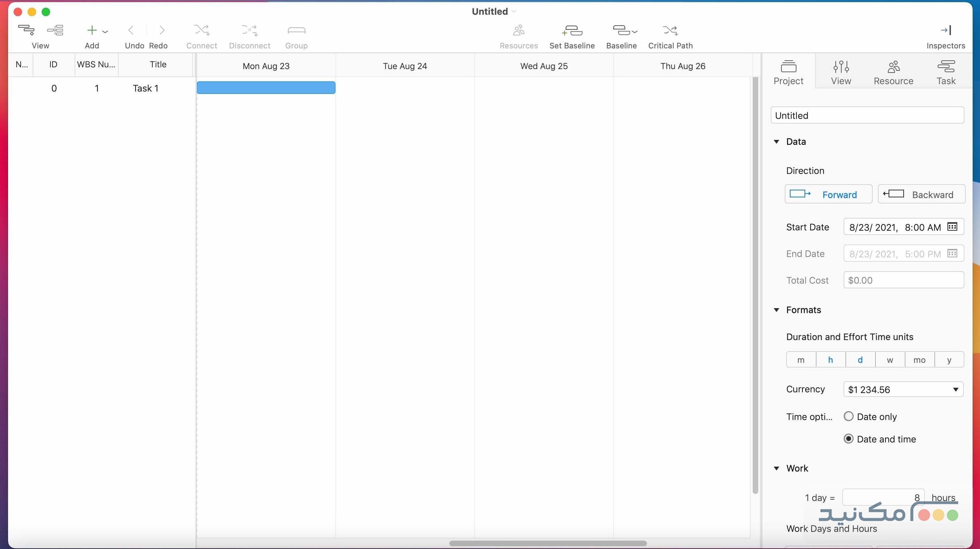The width and height of the screenshot is (980, 549).
Task: Click the Group icon
Action: pos(296,30)
